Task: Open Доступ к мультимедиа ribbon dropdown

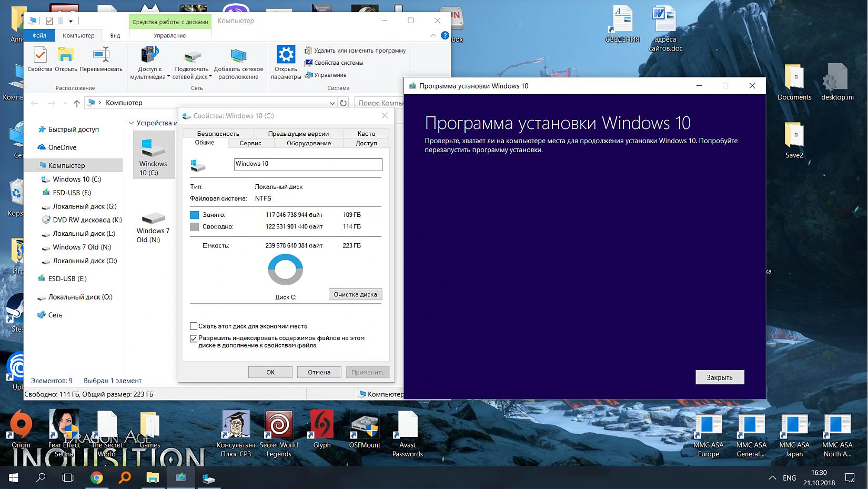Action: [150, 63]
